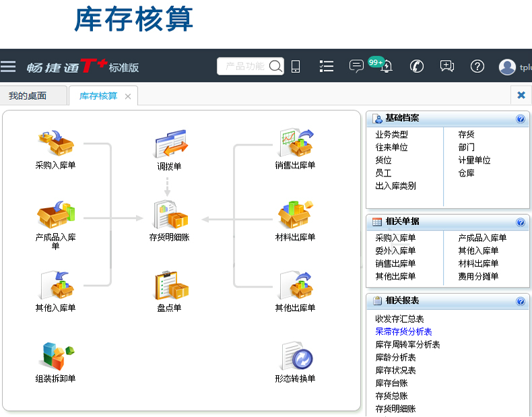Close the 库存核算 tab
Viewport: 532px width, 417px height.
[128, 97]
